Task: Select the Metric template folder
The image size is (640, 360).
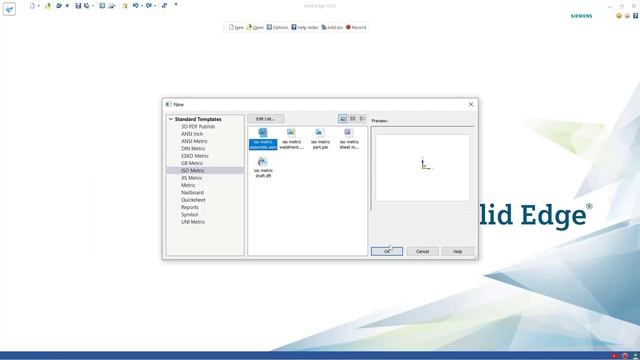Action: pos(188,185)
